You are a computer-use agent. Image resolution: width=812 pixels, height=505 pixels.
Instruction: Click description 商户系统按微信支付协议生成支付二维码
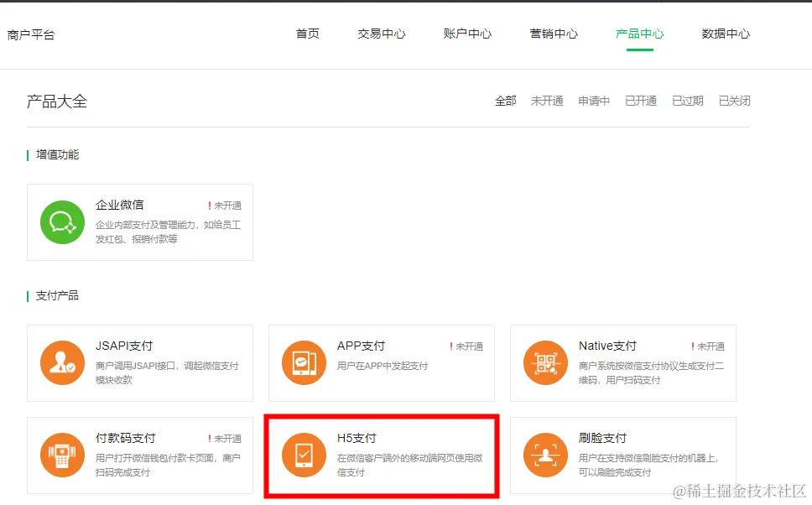coord(652,373)
